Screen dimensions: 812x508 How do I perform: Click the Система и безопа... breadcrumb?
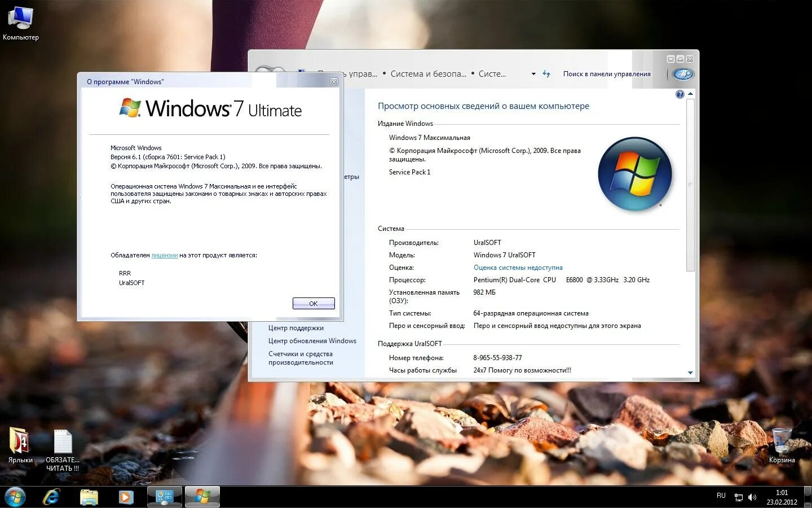[x=429, y=74]
